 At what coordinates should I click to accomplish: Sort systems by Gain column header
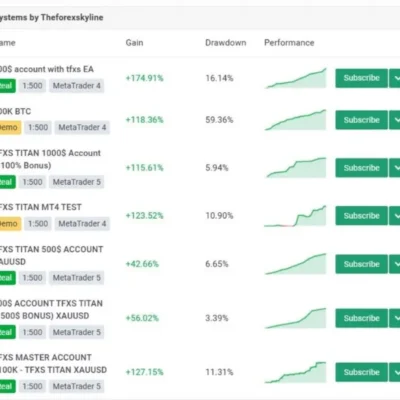[134, 43]
